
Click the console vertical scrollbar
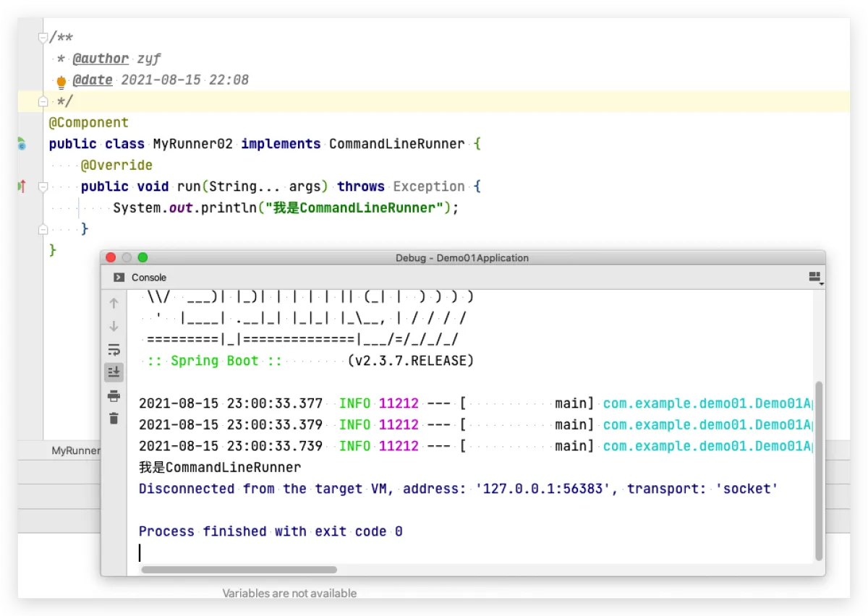(x=819, y=470)
